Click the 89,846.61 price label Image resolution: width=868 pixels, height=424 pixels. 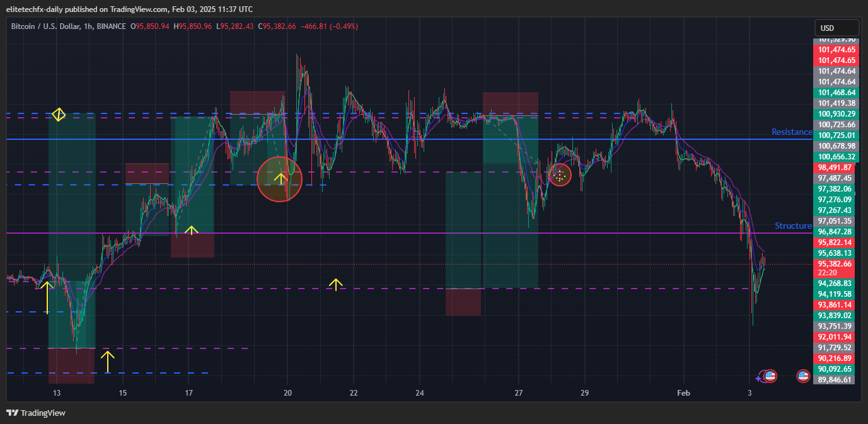(835, 379)
